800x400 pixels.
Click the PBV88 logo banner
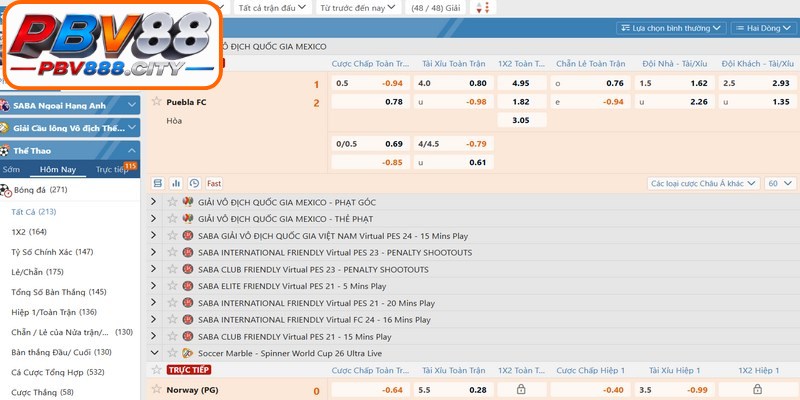[113, 44]
